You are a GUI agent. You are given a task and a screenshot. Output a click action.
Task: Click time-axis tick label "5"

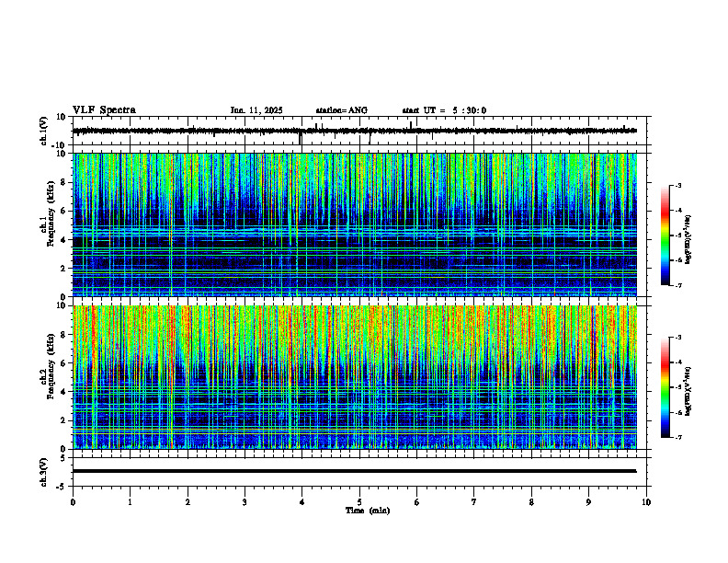click(359, 502)
